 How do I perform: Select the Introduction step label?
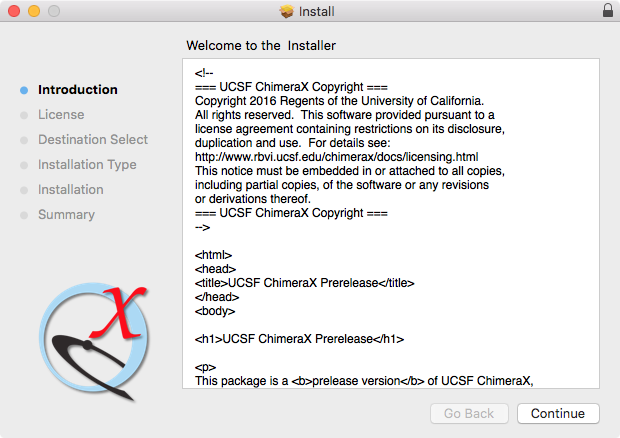pos(77,90)
